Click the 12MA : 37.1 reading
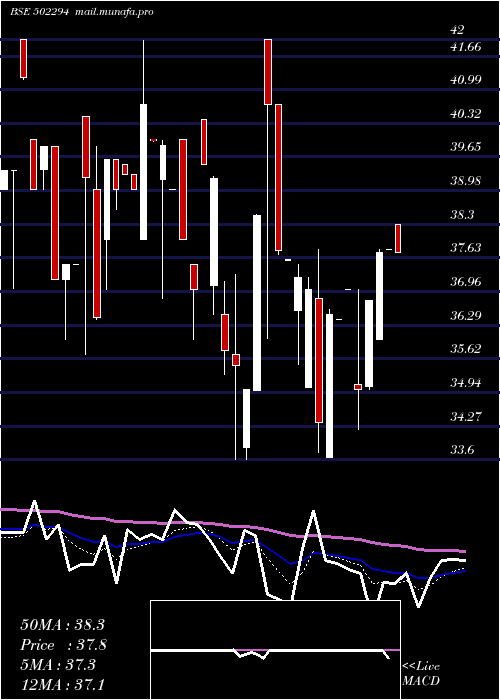This screenshot has width=500, height=700. pyautogui.click(x=62, y=684)
